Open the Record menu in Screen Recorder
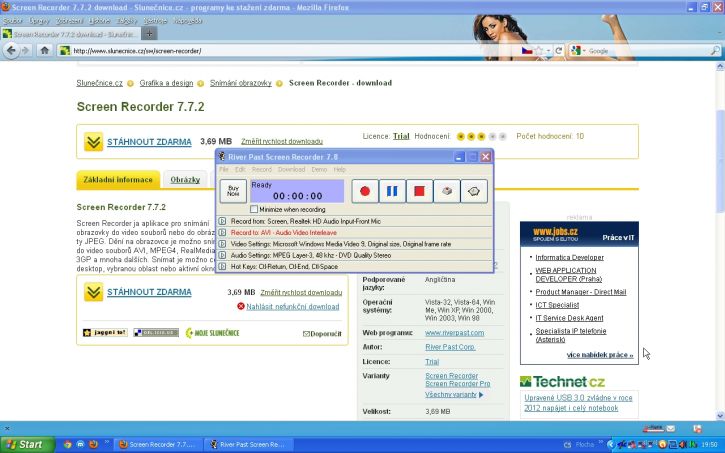Image resolution: width=725 pixels, height=453 pixels. click(262, 170)
